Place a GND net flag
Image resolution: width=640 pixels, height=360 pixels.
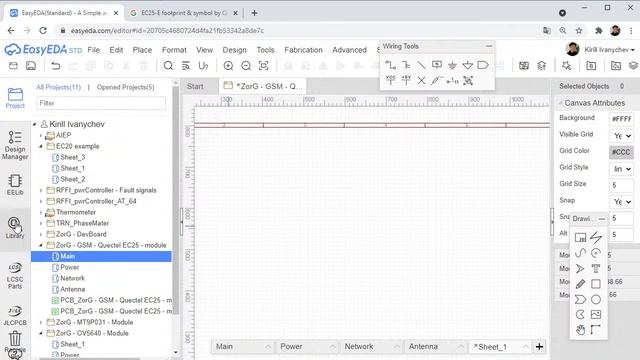(x=452, y=65)
